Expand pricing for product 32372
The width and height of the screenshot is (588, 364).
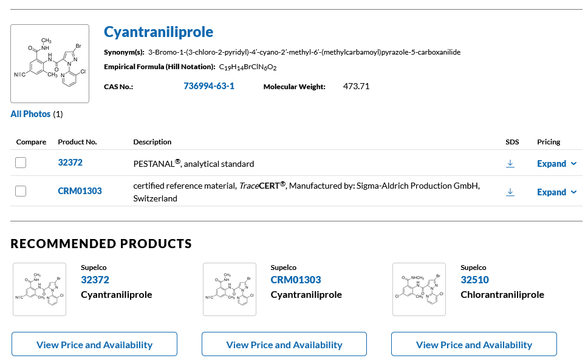coord(556,164)
